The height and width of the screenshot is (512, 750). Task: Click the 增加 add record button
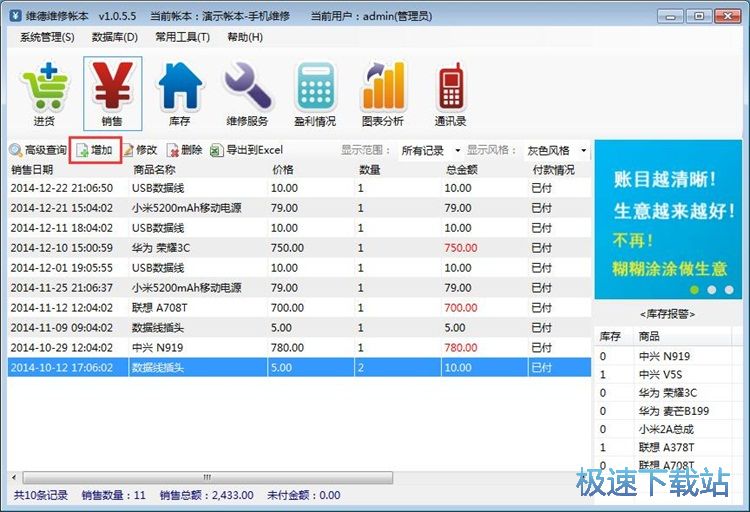pyautogui.click(x=94, y=150)
